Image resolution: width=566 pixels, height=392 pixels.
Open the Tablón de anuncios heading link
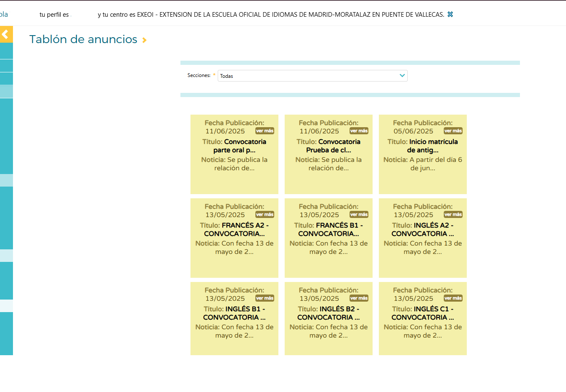click(83, 39)
